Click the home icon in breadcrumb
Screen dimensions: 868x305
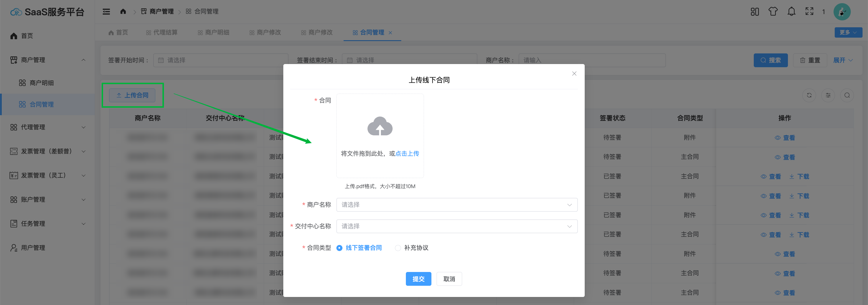(x=123, y=11)
